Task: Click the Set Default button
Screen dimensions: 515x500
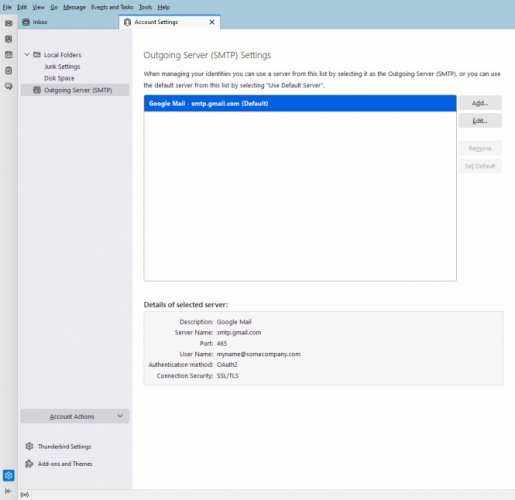Action: point(480,166)
